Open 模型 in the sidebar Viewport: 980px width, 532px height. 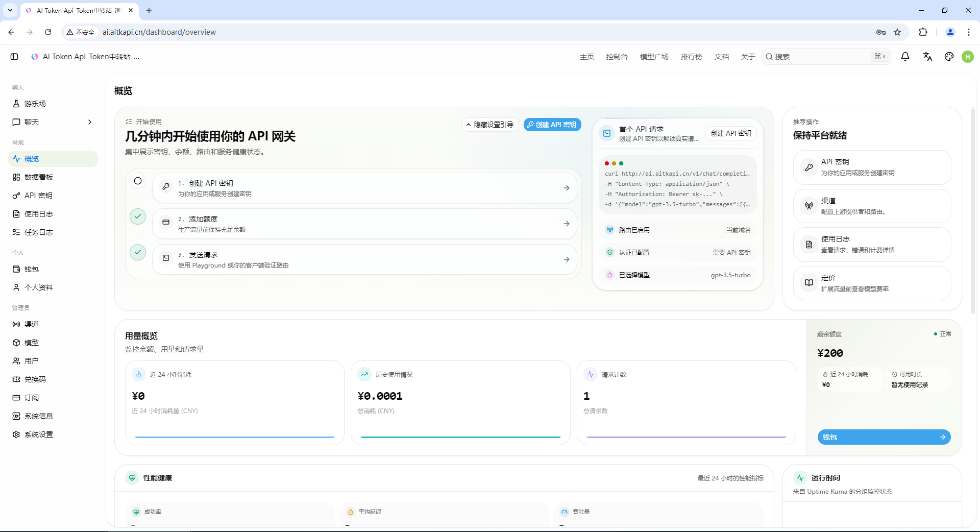(x=53, y=343)
